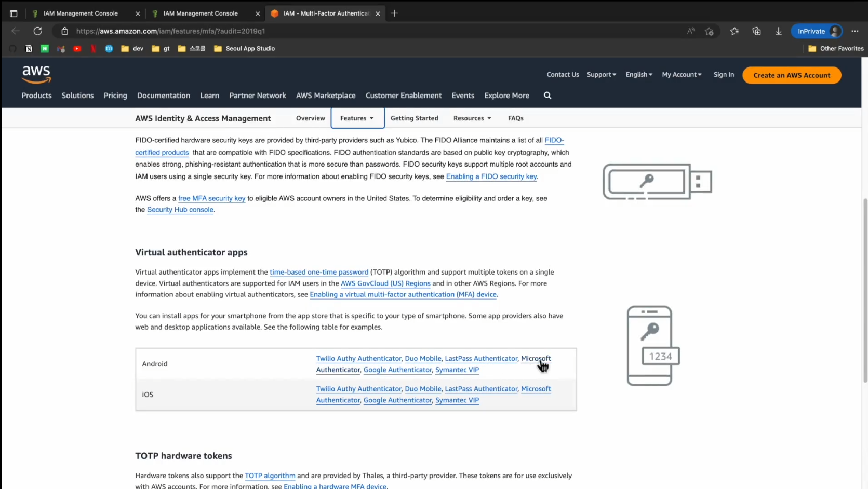Screen dimensions: 868x489
Task: Click the page vertical scrollbar
Action: click(865, 291)
